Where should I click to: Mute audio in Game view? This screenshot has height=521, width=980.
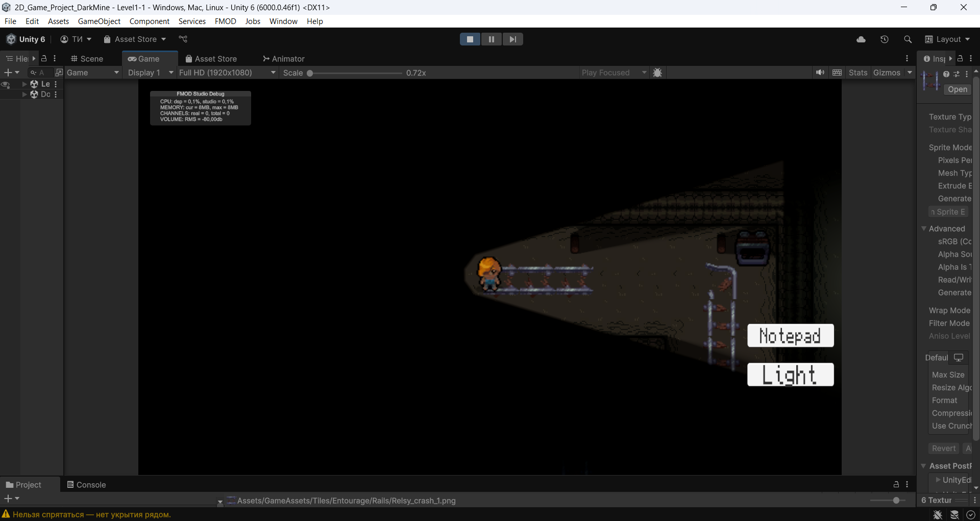pyautogui.click(x=820, y=73)
